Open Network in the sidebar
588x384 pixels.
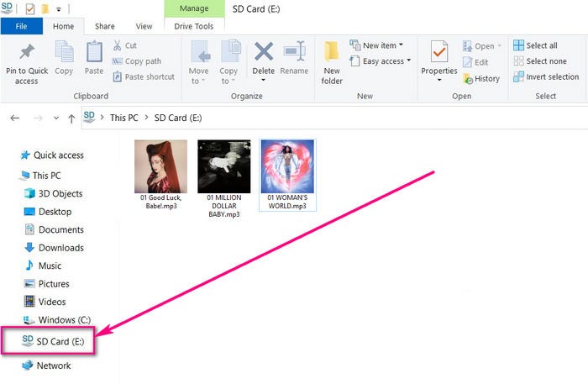pyautogui.click(x=46, y=366)
